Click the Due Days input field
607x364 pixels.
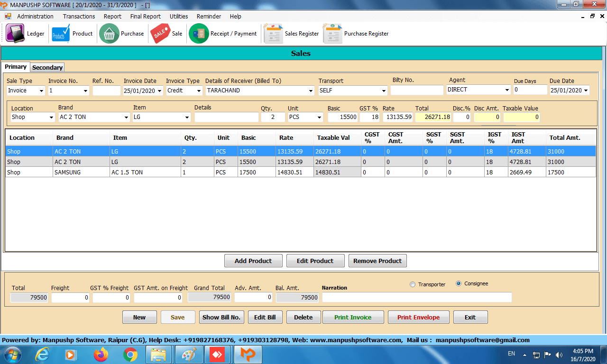click(x=530, y=90)
